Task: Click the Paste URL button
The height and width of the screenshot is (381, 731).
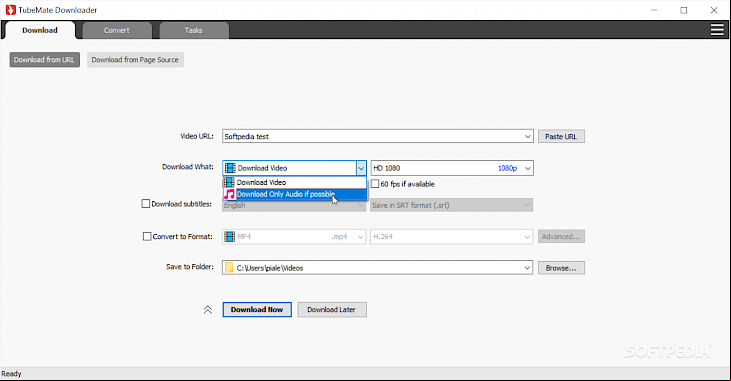Action: [561, 137]
